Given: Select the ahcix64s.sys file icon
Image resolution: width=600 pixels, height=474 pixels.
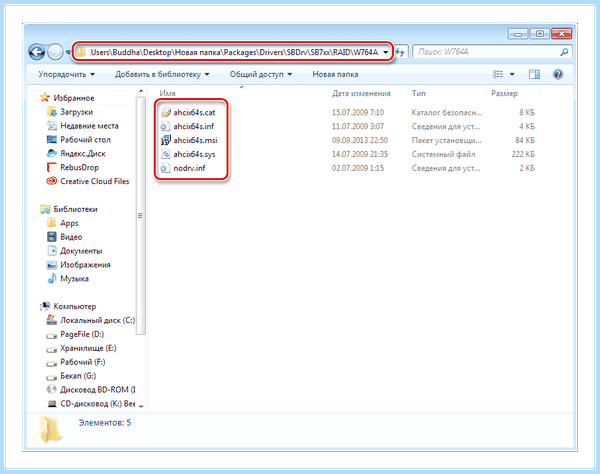Looking at the screenshot, I should click(165, 154).
